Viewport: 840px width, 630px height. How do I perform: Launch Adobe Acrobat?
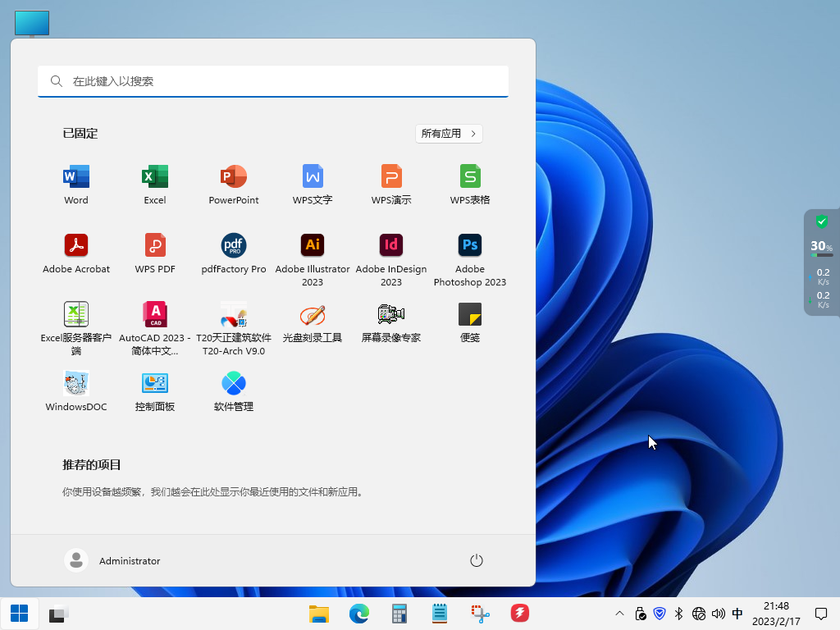(x=76, y=254)
